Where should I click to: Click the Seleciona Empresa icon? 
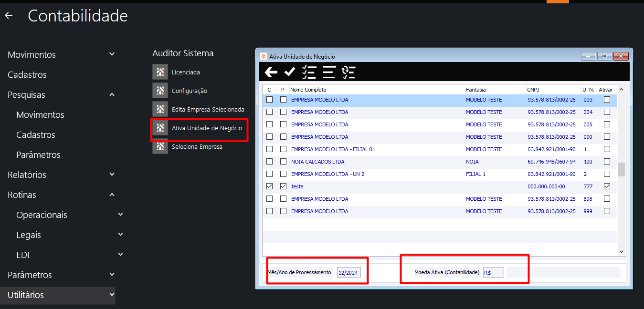pos(160,146)
